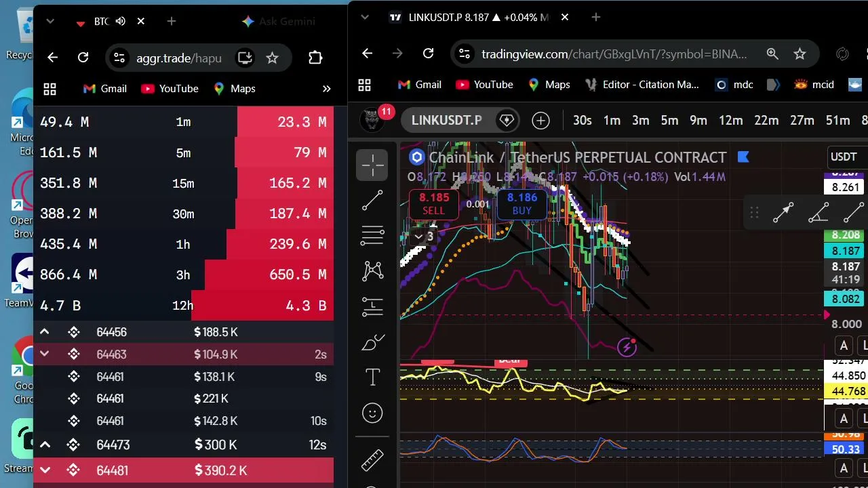View site information for tradingview.com

coord(463,54)
